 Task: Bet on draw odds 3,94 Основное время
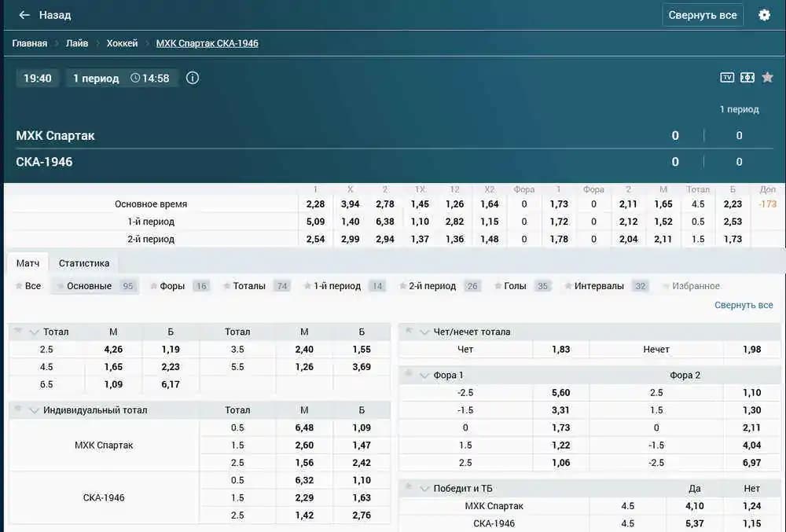[x=350, y=204]
